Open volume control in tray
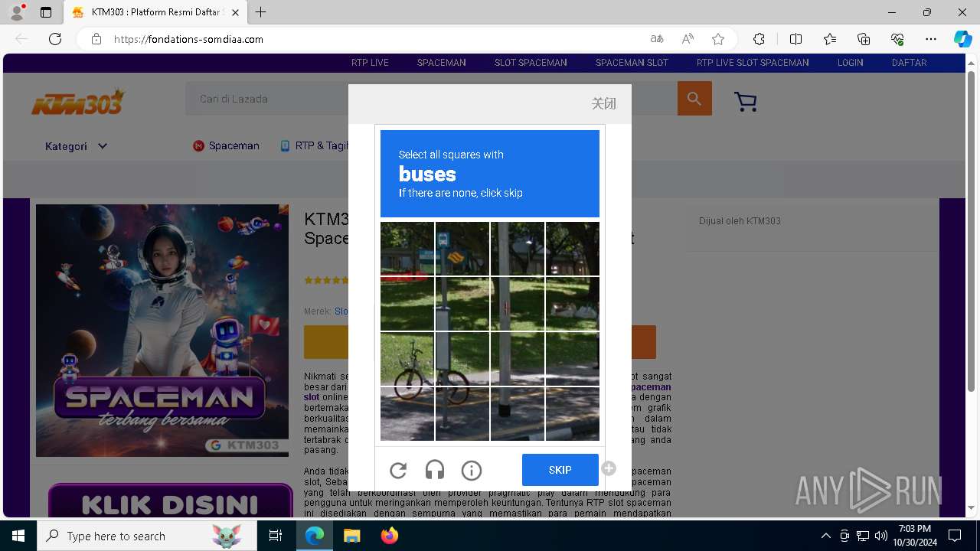Image resolution: width=980 pixels, height=551 pixels. tap(880, 536)
